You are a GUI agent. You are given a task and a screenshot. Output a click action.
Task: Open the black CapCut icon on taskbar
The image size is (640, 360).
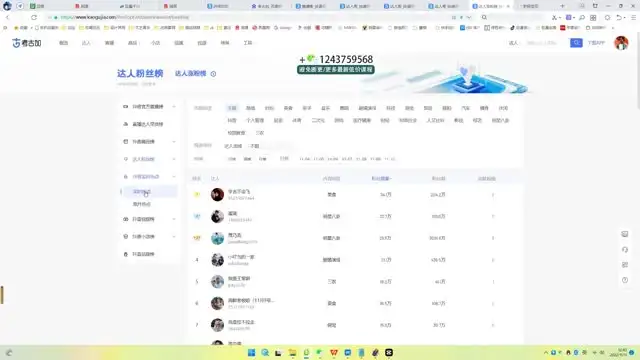tap(389, 353)
